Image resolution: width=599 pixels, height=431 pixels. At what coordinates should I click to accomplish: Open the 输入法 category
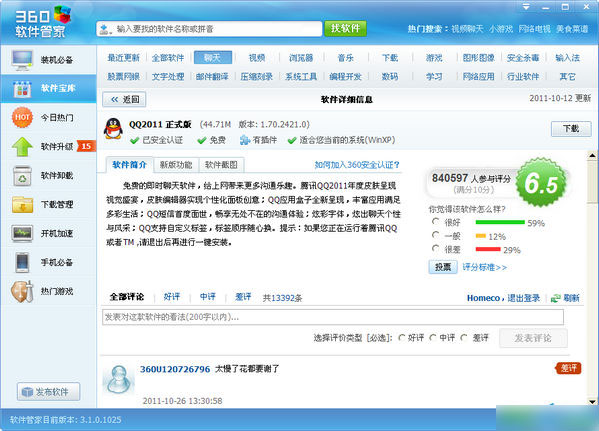(568, 58)
